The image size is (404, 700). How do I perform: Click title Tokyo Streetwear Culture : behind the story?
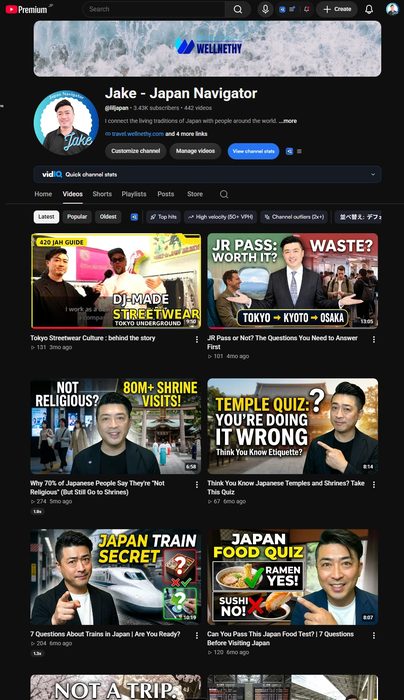coord(93,338)
